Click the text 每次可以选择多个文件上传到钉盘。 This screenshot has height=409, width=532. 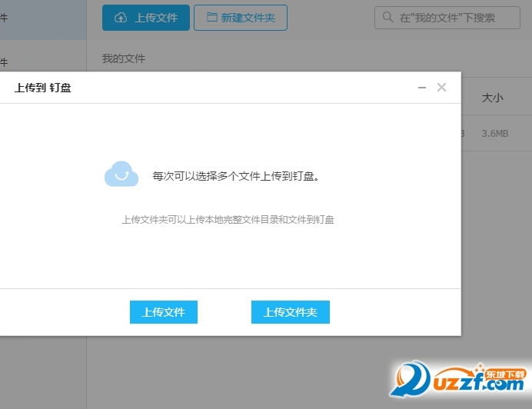tap(236, 176)
